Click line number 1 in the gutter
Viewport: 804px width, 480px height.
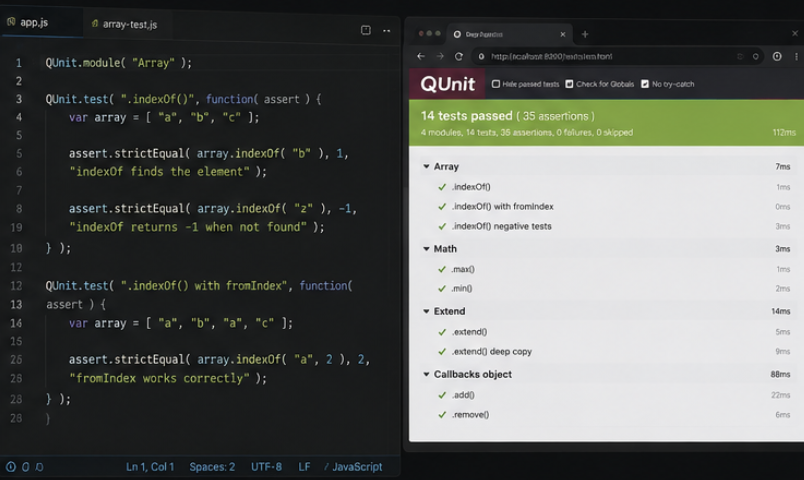[18, 63]
